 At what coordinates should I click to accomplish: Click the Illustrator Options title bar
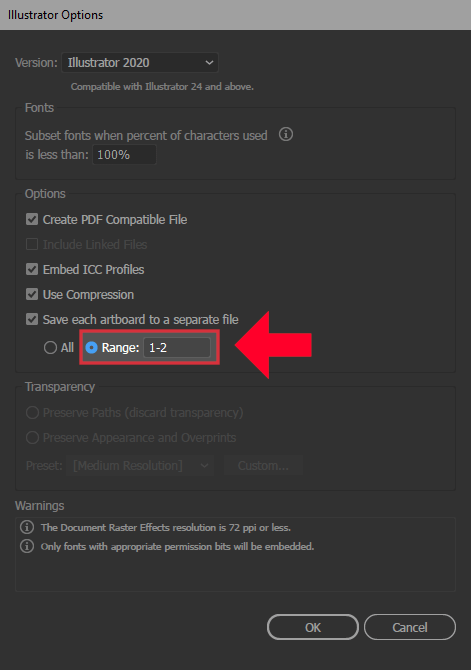tap(236, 15)
